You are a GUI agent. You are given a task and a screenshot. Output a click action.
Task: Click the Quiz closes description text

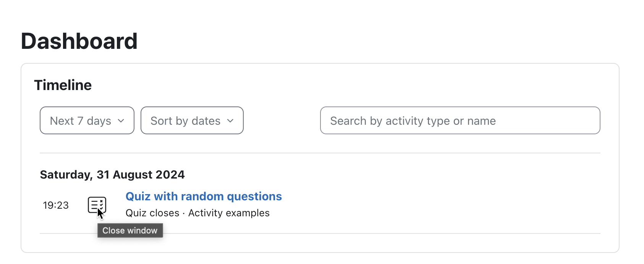[152, 213]
